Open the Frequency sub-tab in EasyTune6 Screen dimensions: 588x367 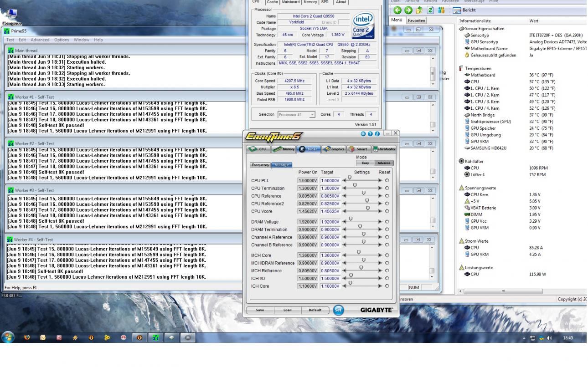tap(261, 165)
